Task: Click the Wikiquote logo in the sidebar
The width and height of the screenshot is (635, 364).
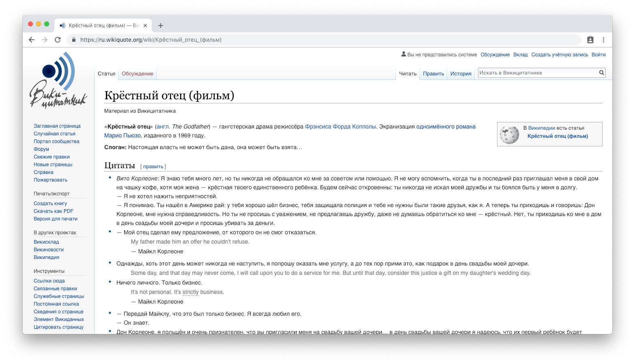Action: coord(58,81)
